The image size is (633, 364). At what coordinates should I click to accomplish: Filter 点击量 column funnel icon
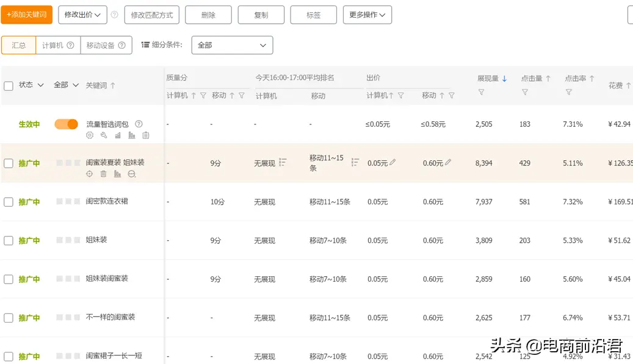coord(525,92)
